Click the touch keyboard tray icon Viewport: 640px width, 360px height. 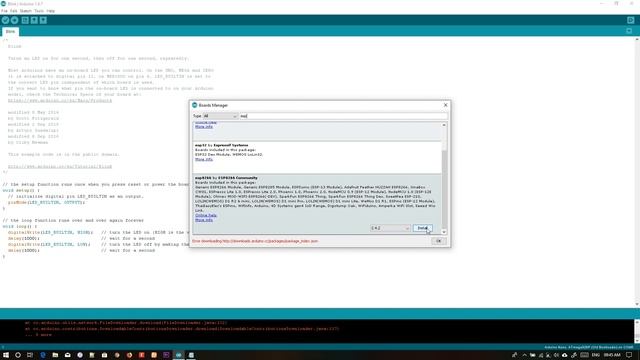tap(584, 355)
